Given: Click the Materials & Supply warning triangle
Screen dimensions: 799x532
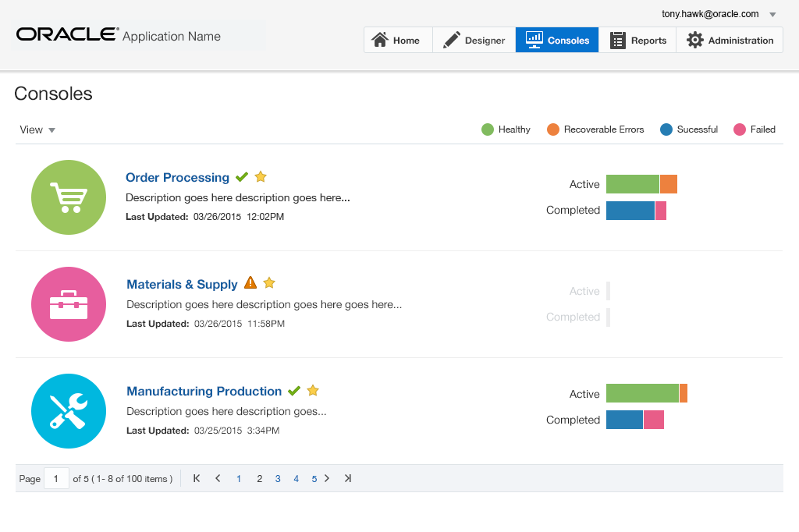Looking at the screenshot, I should pyautogui.click(x=250, y=282).
